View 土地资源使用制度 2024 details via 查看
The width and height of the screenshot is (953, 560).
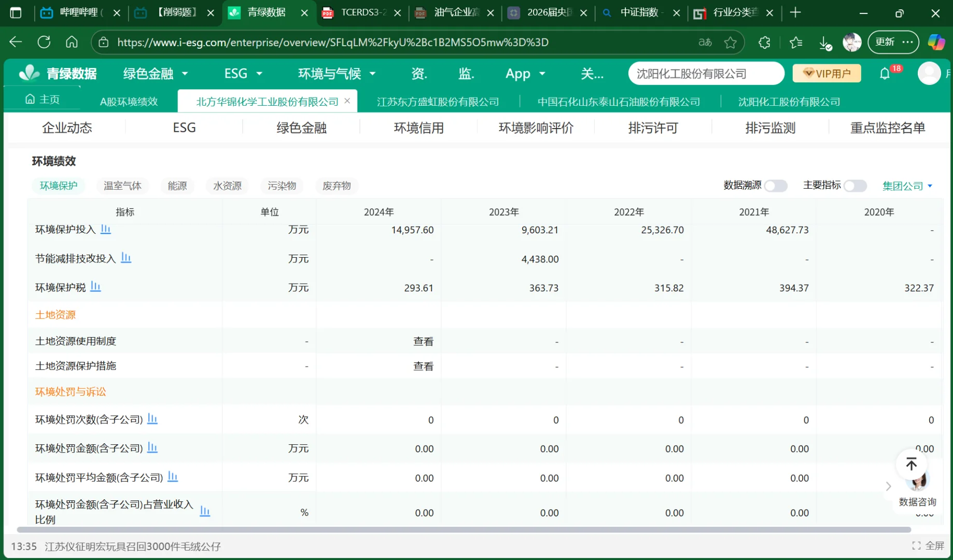click(423, 341)
